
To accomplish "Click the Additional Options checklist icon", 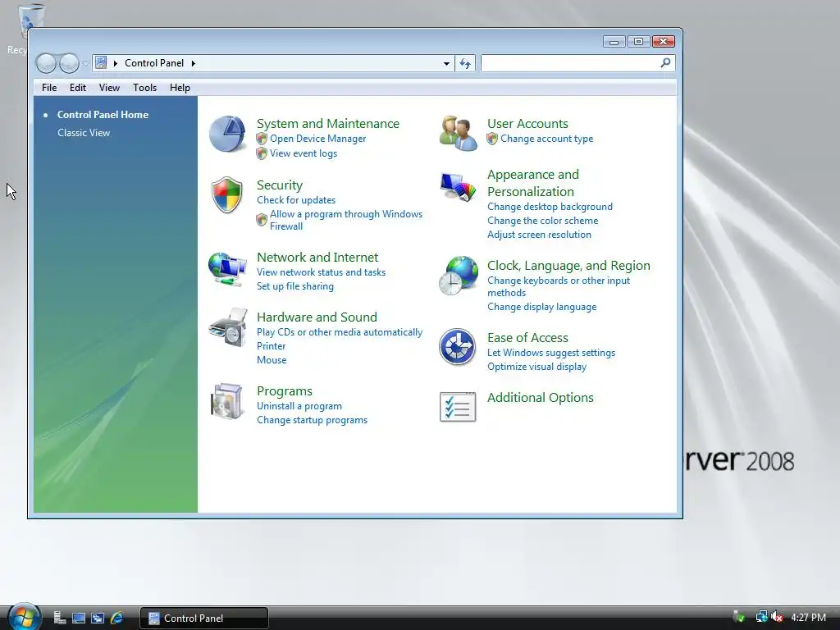I will point(458,407).
